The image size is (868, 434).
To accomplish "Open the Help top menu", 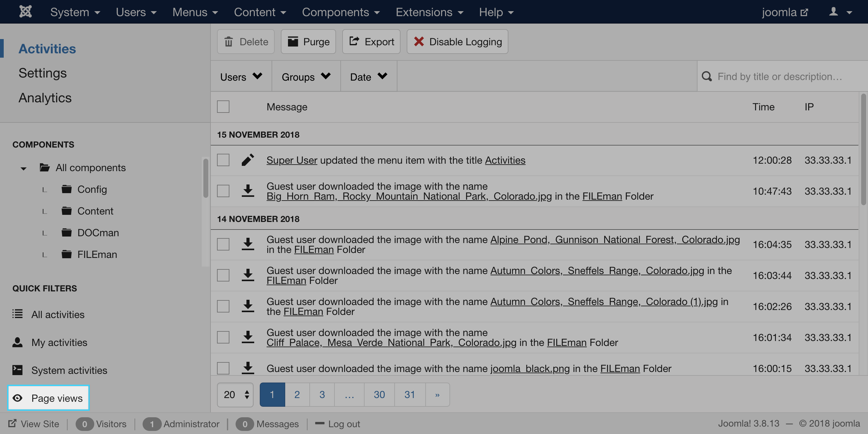I will click(496, 12).
